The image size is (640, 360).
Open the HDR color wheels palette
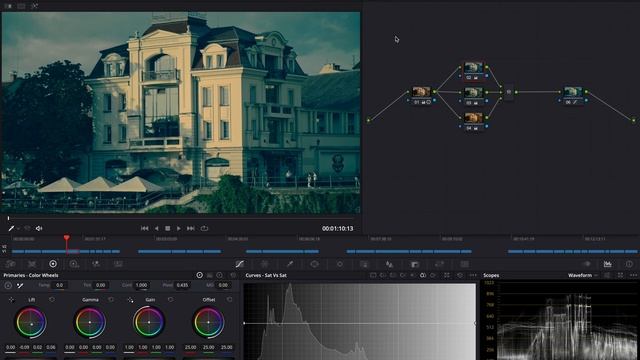point(74,264)
